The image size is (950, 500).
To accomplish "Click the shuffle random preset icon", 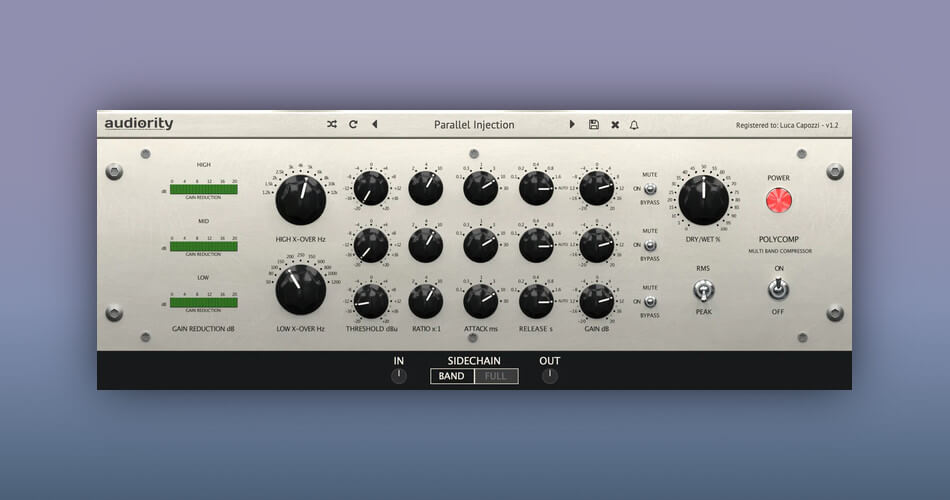I will click(x=332, y=125).
